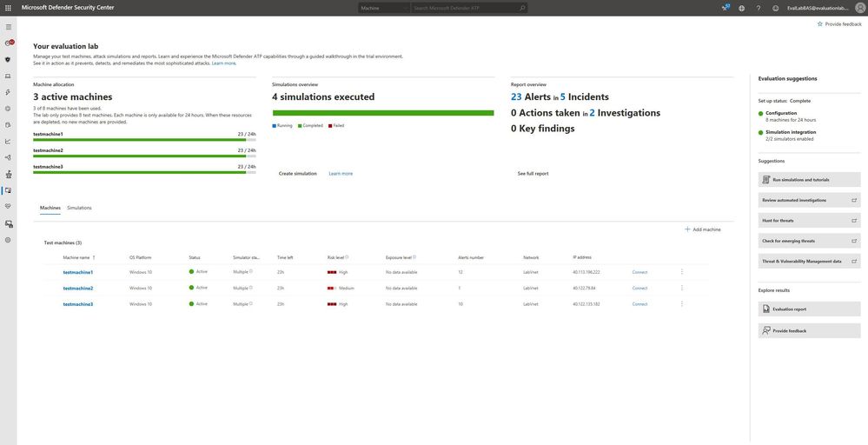The width and height of the screenshot is (868, 445).
Task: Select IP address 40.113.196.222
Action: click(586, 272)
